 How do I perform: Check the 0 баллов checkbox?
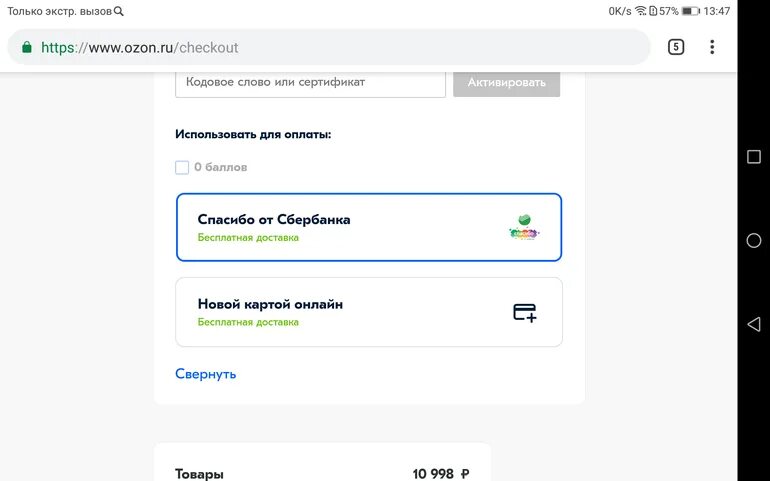182,168
